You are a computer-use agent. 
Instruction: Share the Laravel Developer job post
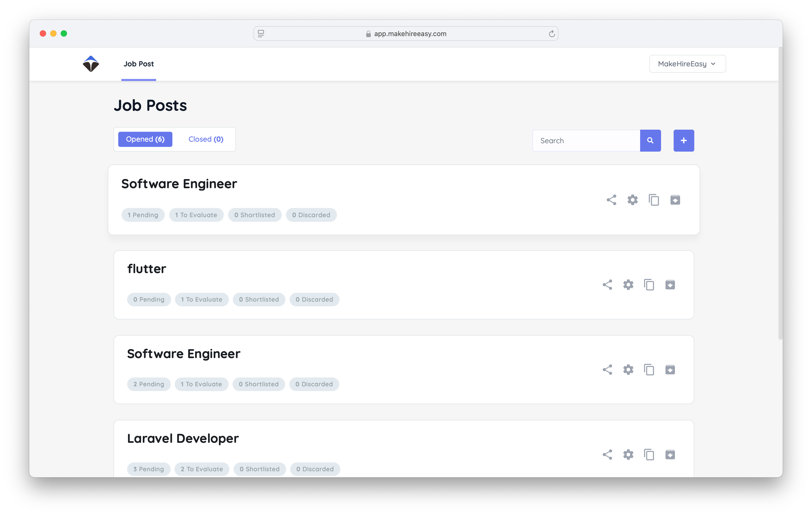607,455
